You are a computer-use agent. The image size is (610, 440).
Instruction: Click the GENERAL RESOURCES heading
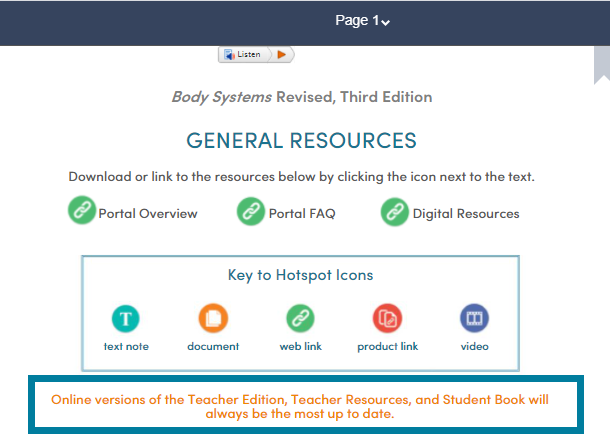(x=301, y=140)
